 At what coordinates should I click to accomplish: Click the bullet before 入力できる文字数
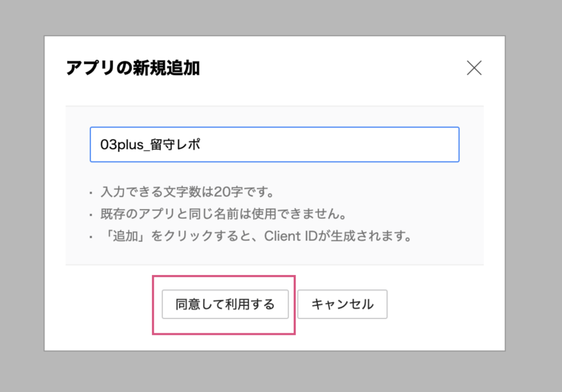click(91, 193)
